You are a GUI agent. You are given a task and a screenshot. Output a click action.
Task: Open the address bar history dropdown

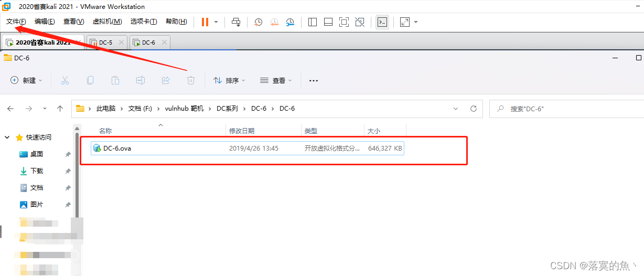point(456,109)
